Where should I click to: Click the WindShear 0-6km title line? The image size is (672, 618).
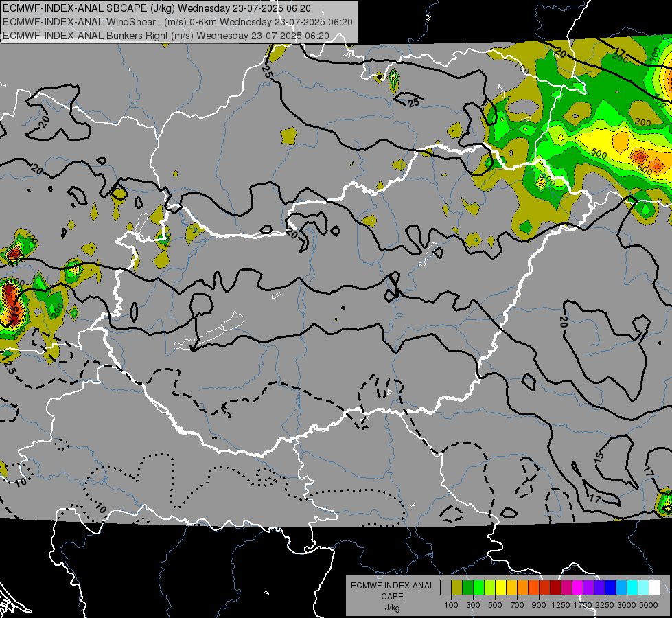(177, 22)
